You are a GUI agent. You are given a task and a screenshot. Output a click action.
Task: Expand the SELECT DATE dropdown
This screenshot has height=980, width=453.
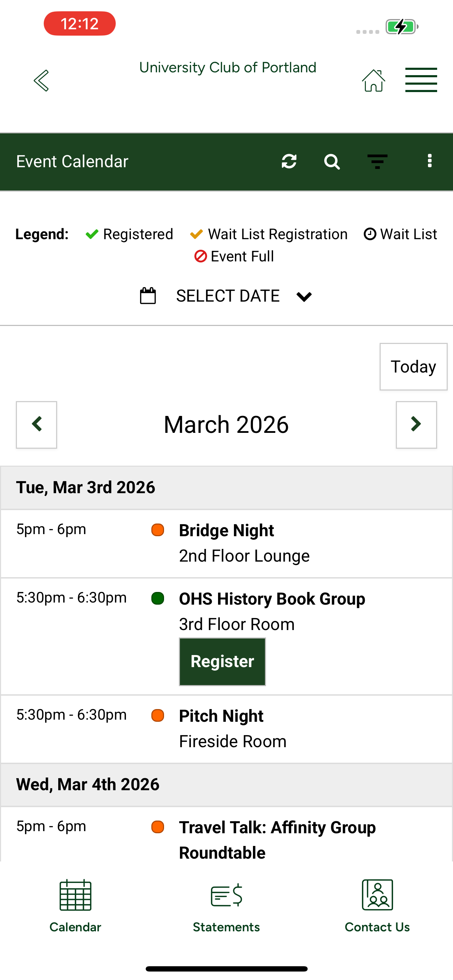click(226, 296)
